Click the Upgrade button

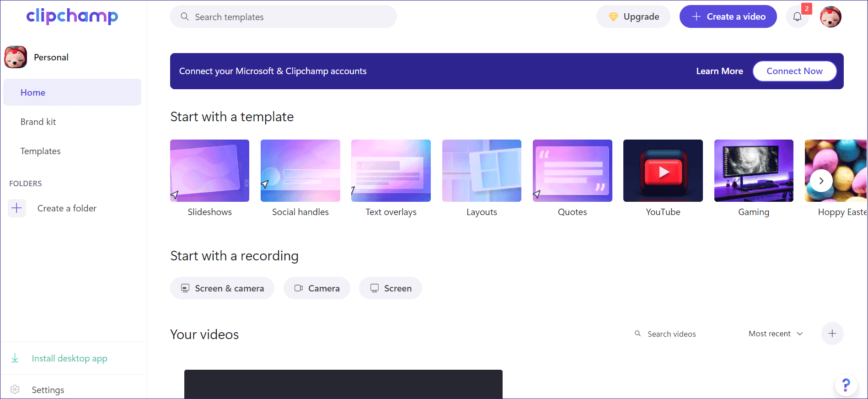[633, 17]
